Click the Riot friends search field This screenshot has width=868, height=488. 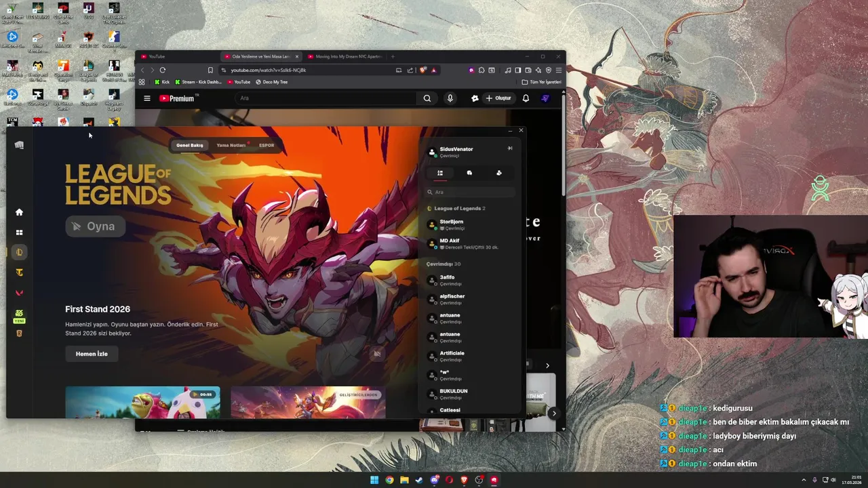[471, 192]
